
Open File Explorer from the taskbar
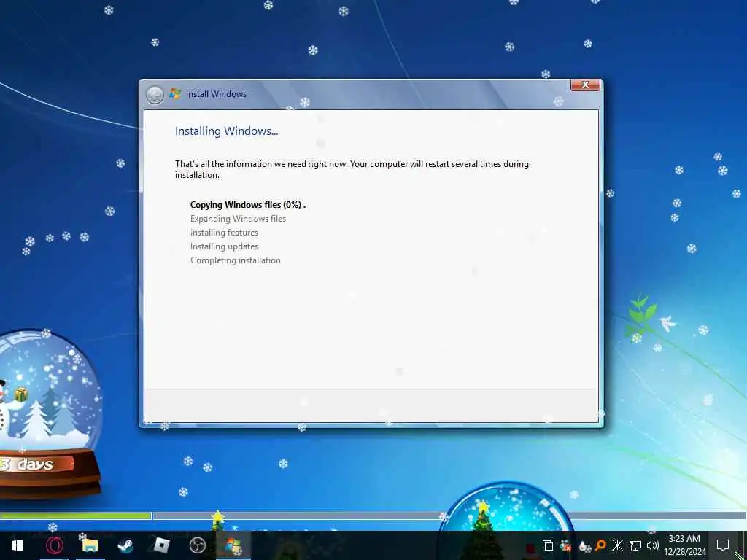click(90, 545)
